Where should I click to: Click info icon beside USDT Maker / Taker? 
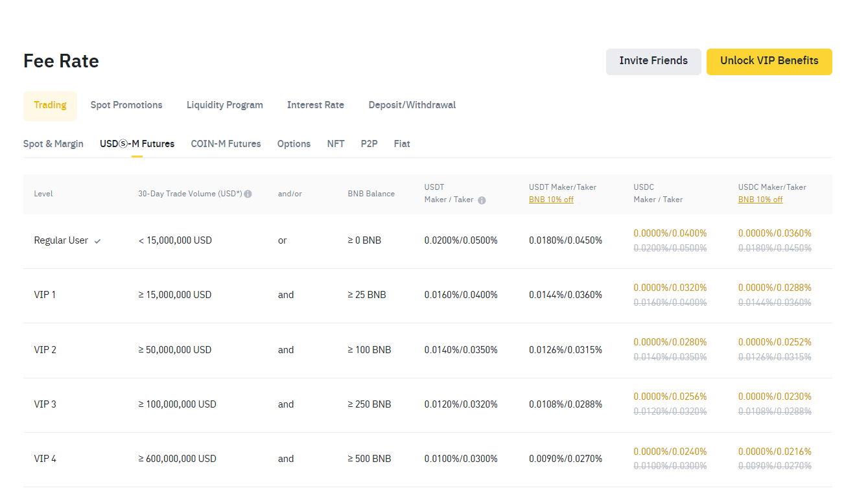482,200
